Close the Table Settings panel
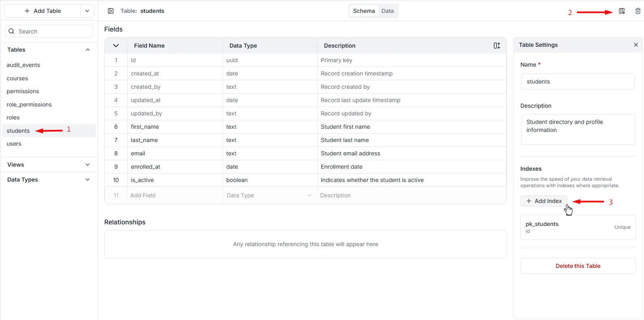This screenshot has width=644, height=320. coord(636,45)
